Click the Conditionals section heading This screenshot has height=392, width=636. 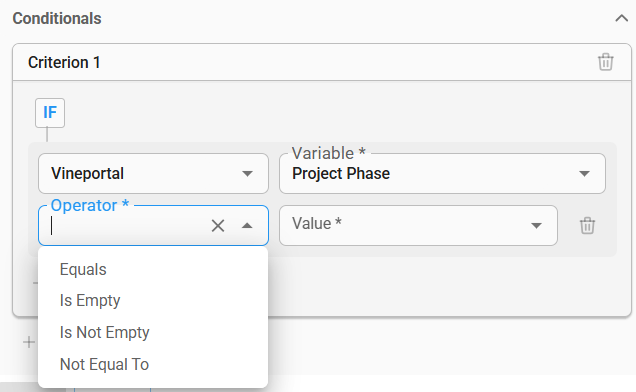point(57,18)
